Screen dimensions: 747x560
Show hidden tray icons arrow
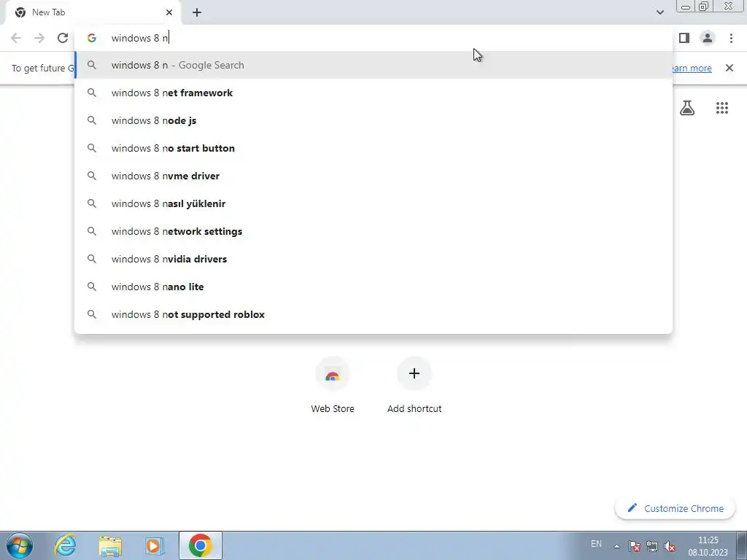(616, 546)
